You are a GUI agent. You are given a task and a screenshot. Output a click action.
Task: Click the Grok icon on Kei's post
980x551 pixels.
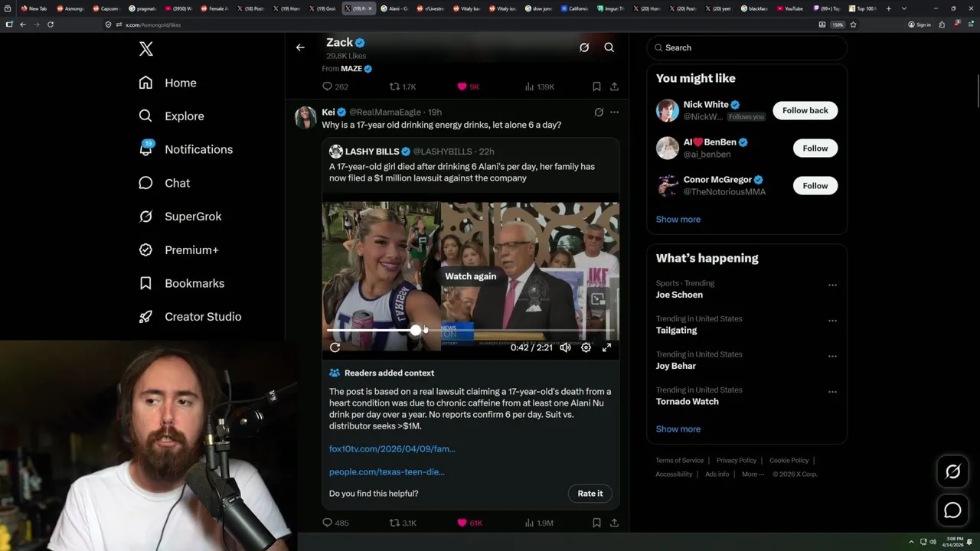point(599,112)
